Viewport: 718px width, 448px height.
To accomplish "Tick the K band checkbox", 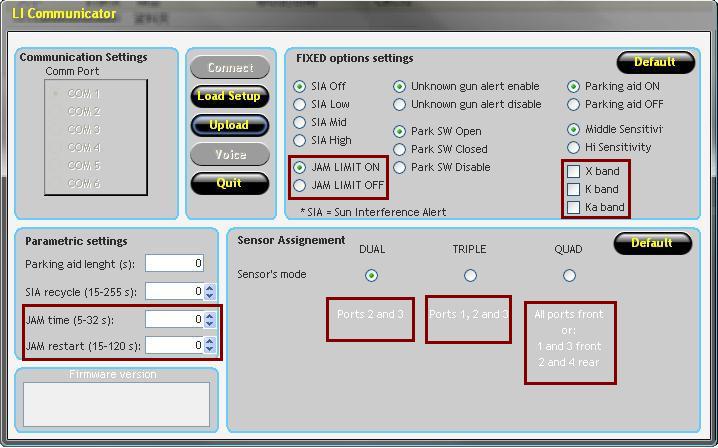I will pyautogui.click(x=574, y=189).
